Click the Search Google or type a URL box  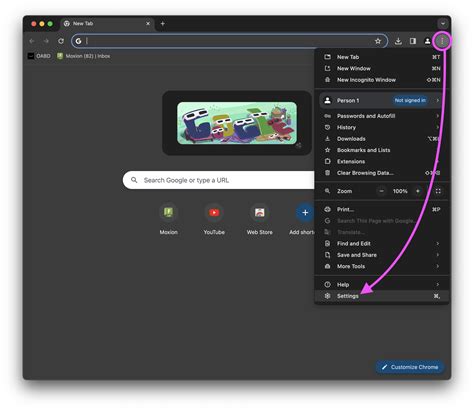(218, 180)
